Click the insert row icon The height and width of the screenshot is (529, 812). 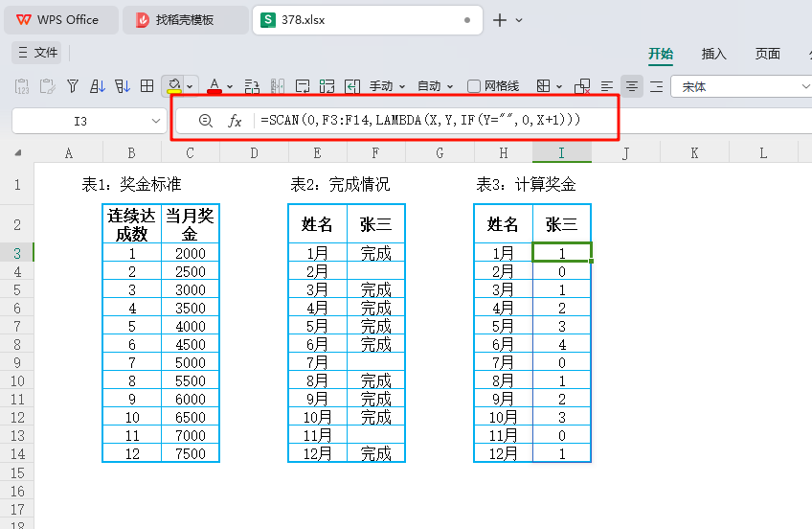pyautogui.click(x=303, y=86)
